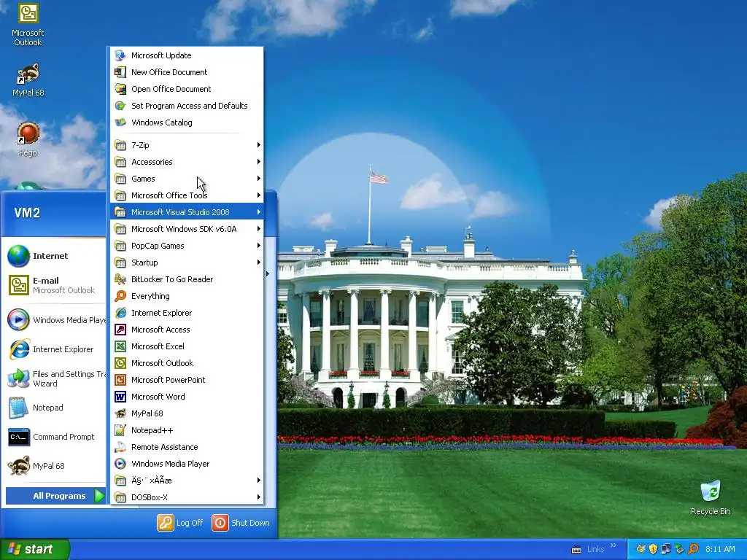Click the Microsoft Outlook desktop shortcut
Screen dimensions: 747x560
pyautogui.click(x=28, y=25)
